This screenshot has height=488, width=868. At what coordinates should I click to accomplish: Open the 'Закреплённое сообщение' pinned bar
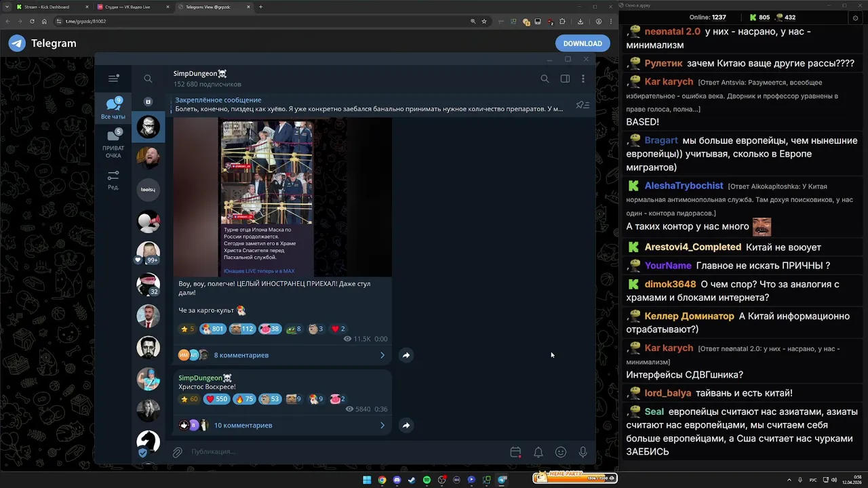point(368,104)
